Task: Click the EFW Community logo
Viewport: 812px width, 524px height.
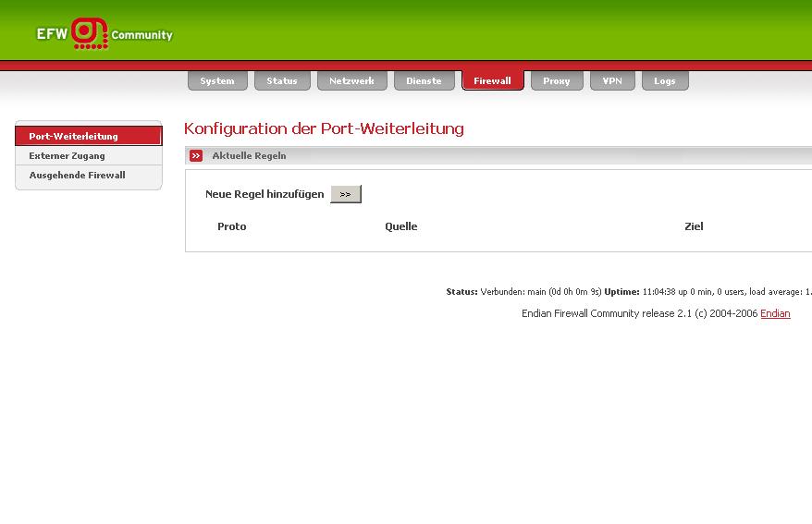Action: pos(104,33)
